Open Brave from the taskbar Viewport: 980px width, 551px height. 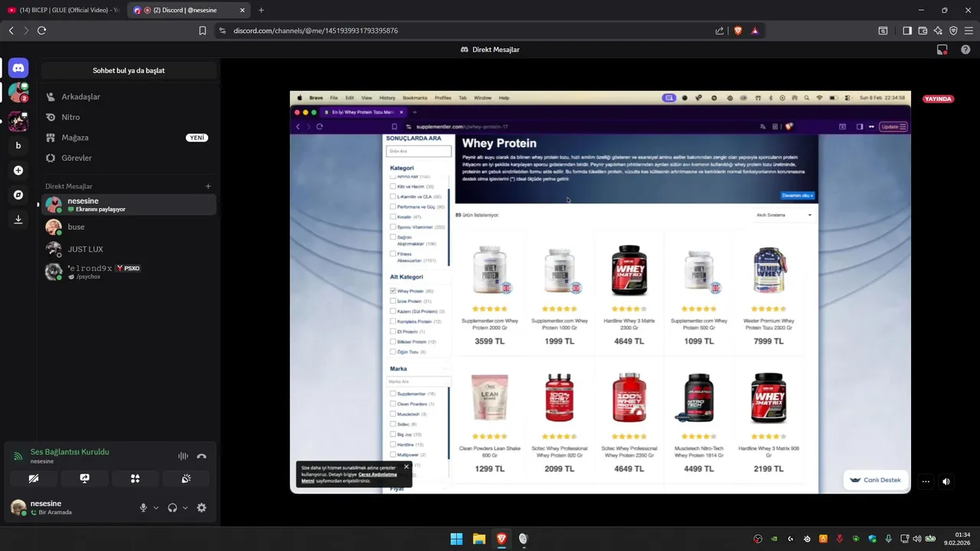click(x=501, y=539)
